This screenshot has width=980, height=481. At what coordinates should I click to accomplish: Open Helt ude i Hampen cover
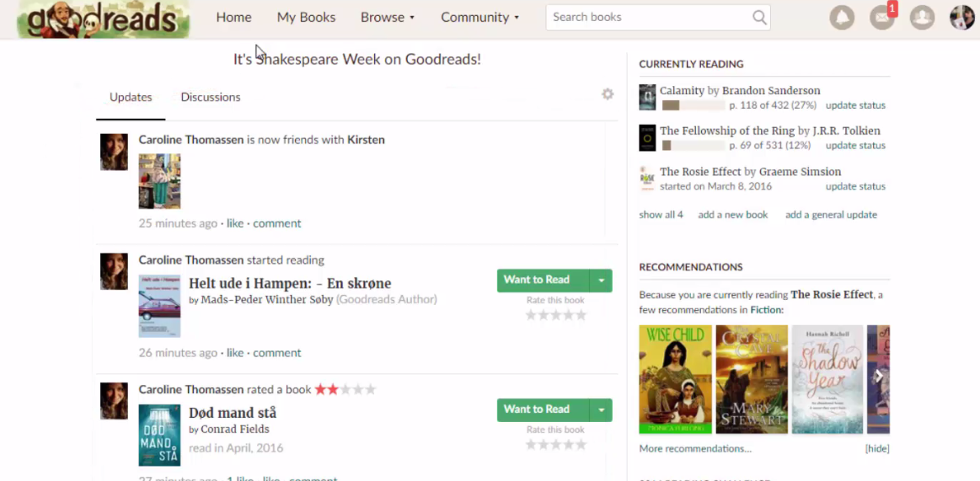(x=159, y=306)
